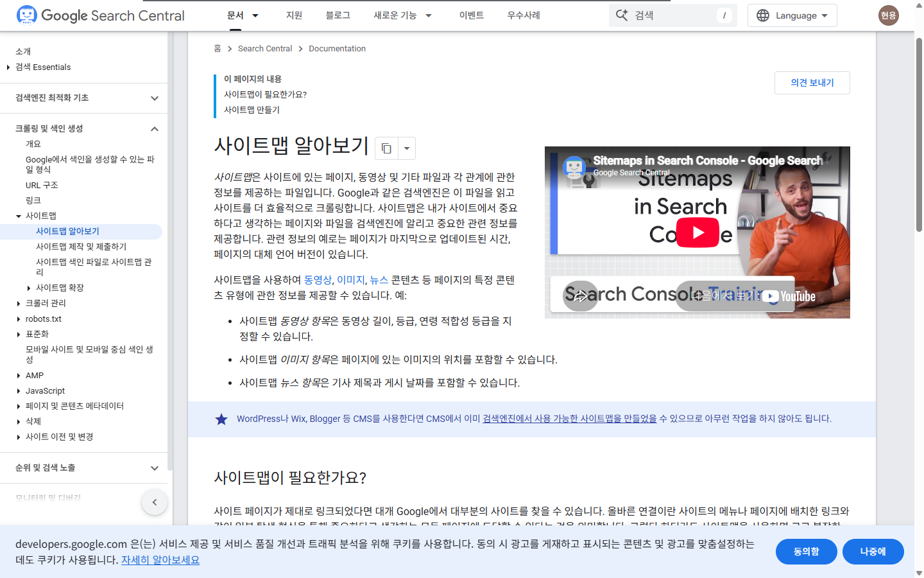This screenshot has height=578, width=924.
Task: Open the 블로그 tab
Action: coord(338,15)
